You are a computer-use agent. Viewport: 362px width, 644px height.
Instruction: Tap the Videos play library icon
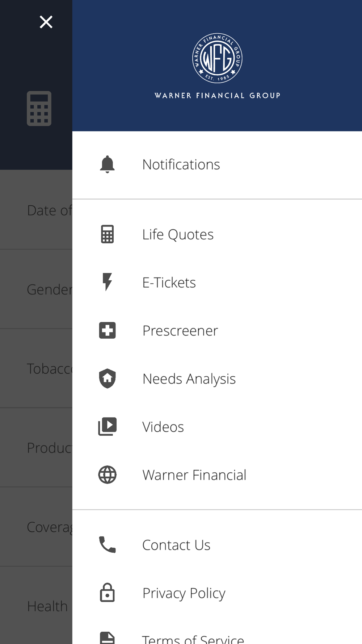(x=107, y=426)
